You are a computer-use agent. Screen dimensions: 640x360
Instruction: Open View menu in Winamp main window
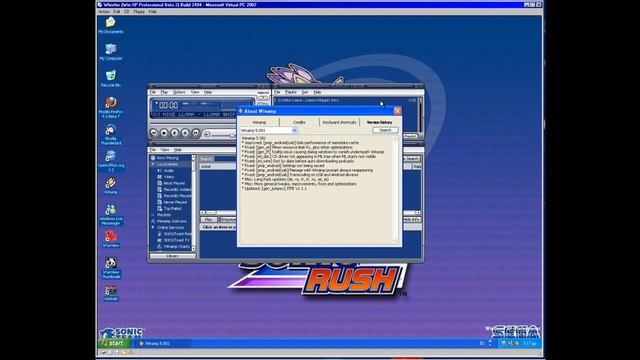pos(195,92)
